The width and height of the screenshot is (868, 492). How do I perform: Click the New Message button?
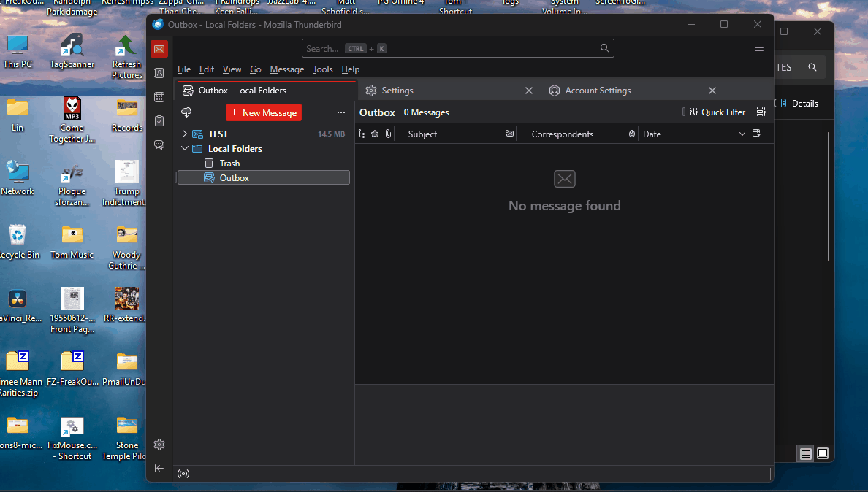click(x=264, y=112)
